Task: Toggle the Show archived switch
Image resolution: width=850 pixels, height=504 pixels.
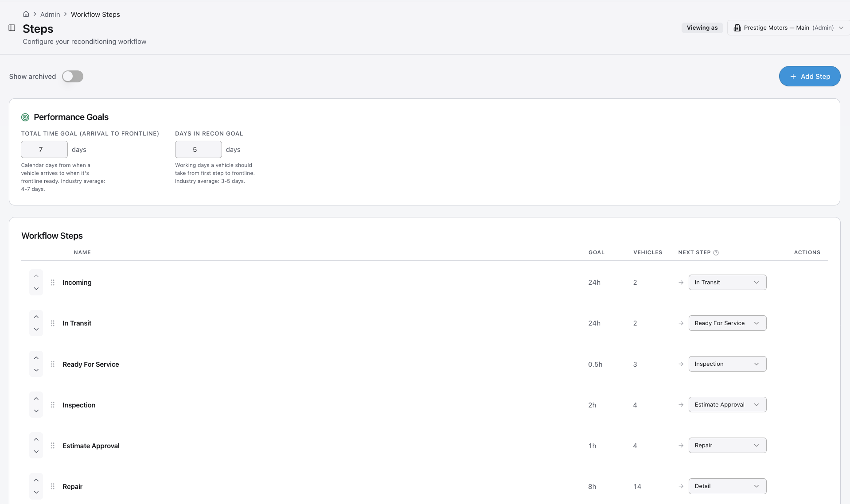Action: 73,77
